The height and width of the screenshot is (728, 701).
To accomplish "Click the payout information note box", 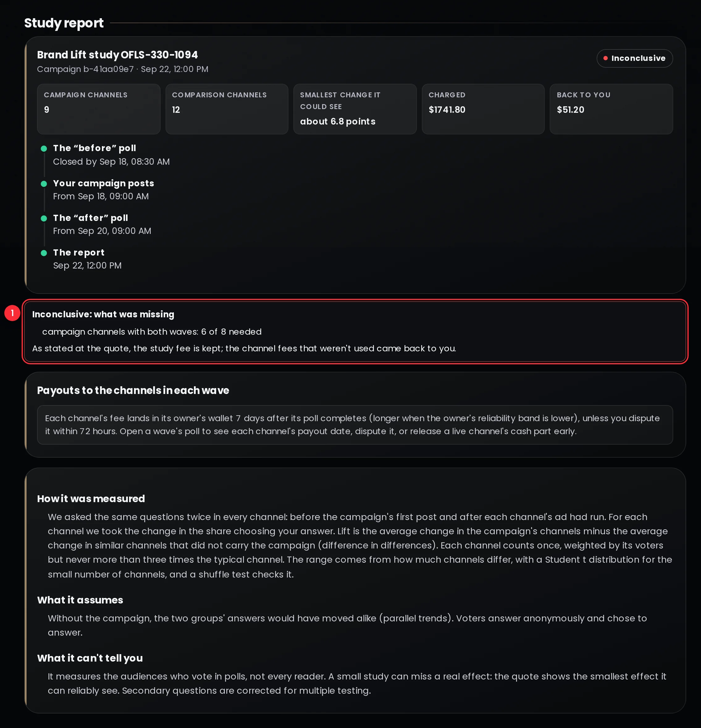I will [355, 425].
